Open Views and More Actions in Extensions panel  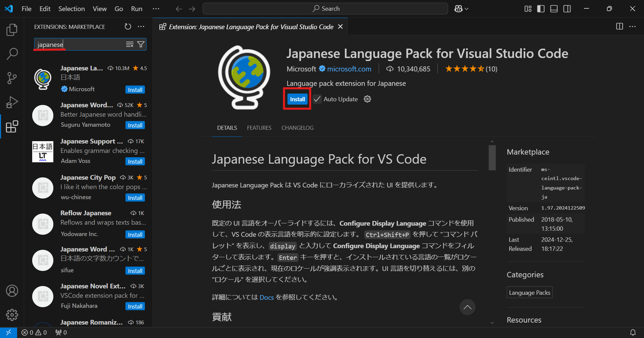(x=141, y=26)
